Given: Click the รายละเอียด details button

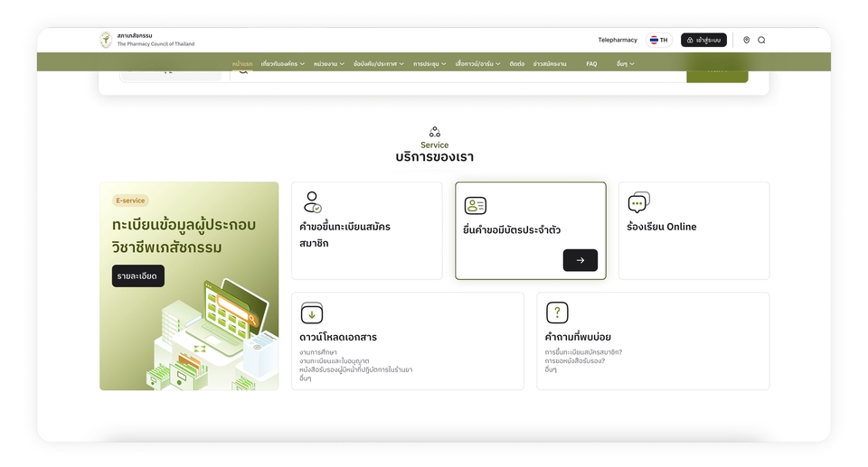Looking at the screenshot, I should pyautogui.click(x=138, y=276).
